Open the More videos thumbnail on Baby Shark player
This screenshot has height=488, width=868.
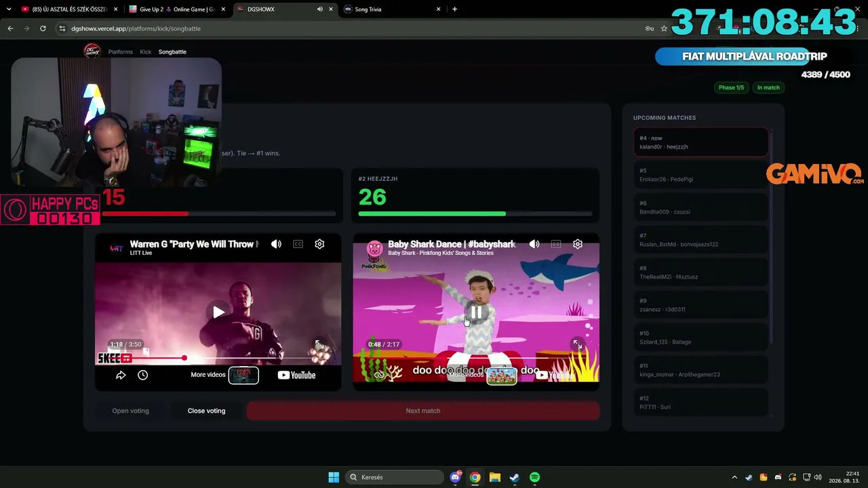tap(502, 375)
